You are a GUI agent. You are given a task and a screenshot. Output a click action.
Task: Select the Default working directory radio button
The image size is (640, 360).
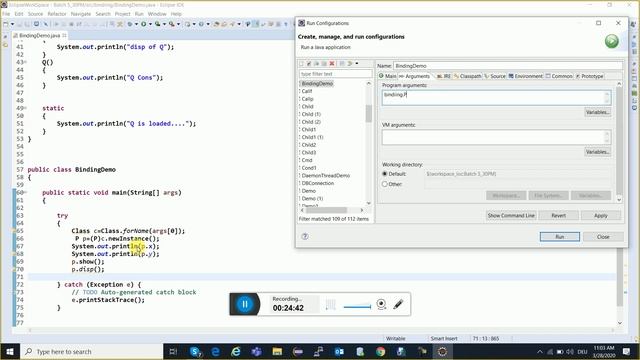pyautogui.click(x=384, y=174)
